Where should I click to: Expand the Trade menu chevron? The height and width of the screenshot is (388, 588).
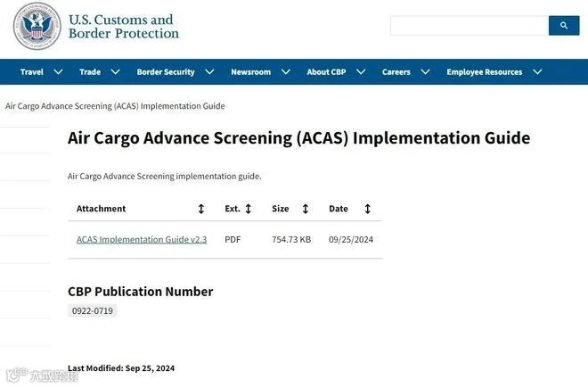116,71
